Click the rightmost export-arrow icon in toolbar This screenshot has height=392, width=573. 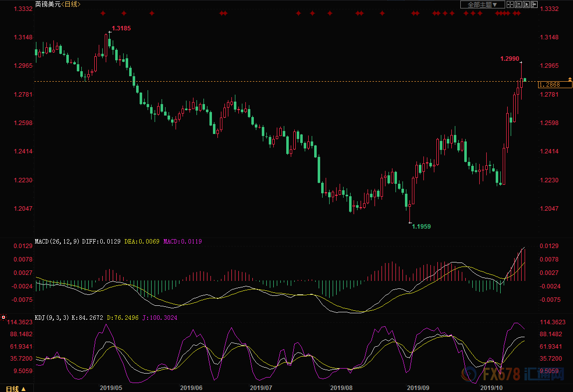tap(534, 4)
